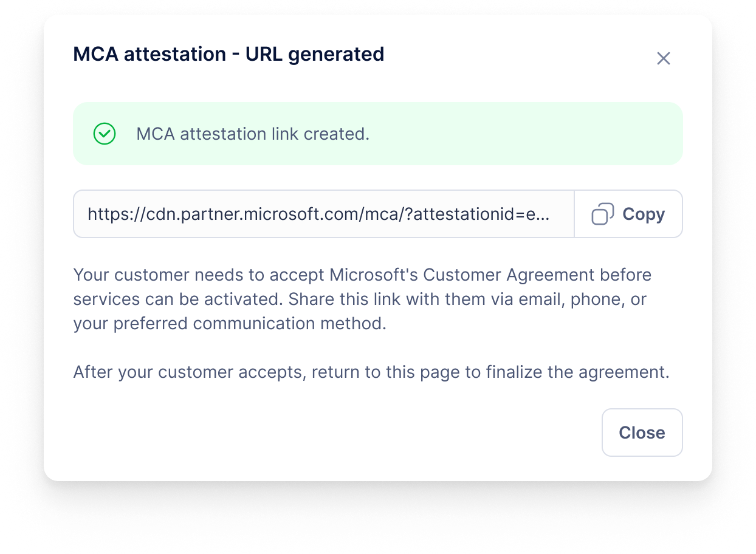
Task: Click "MCA attestation link created." message
Action: (x=253, y=134)
